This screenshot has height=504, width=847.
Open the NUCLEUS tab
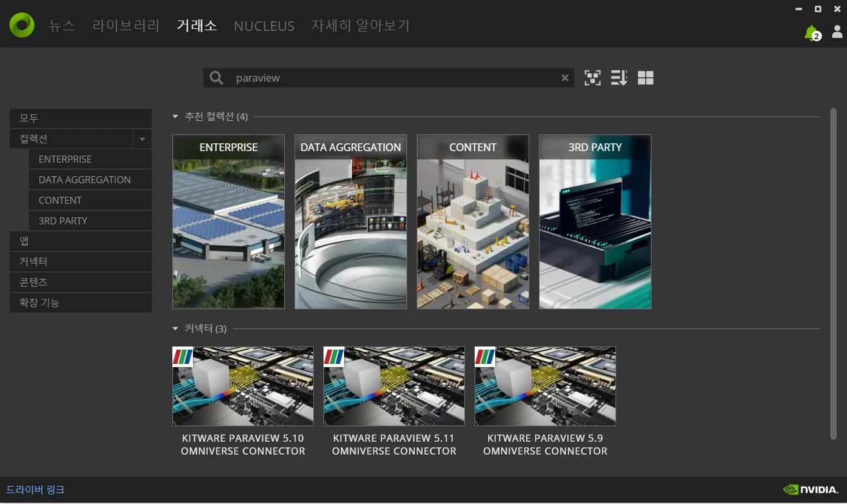point(264,26)
